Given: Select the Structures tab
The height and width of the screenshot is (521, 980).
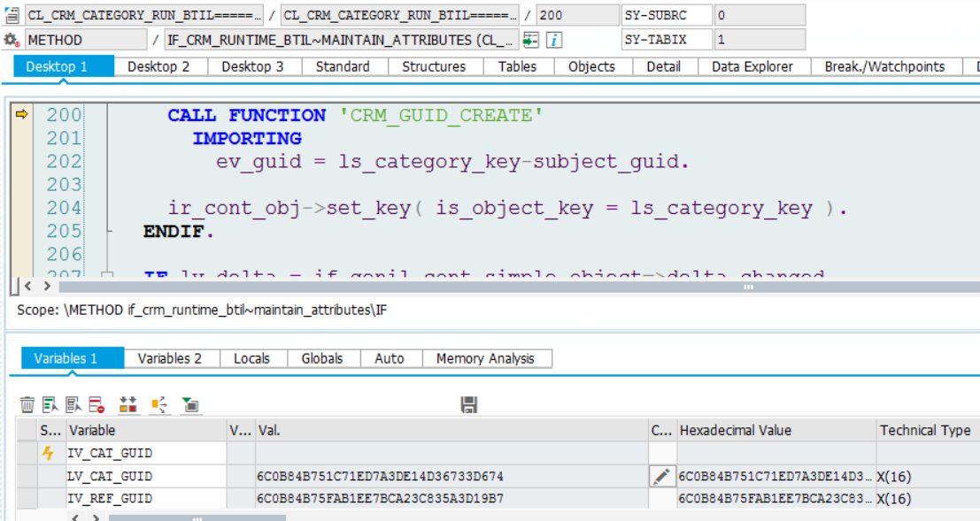Looking at the screenshot, I should pos(434,67).
